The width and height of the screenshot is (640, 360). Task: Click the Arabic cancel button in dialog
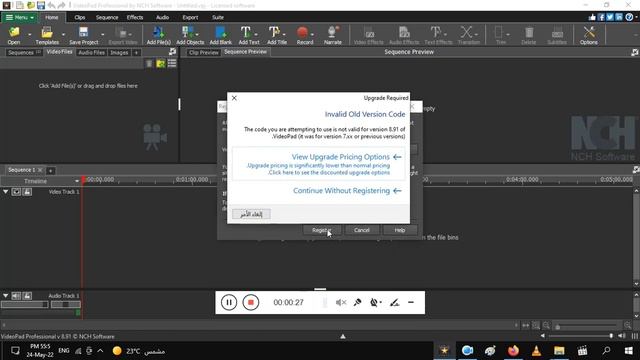(251, 214)
